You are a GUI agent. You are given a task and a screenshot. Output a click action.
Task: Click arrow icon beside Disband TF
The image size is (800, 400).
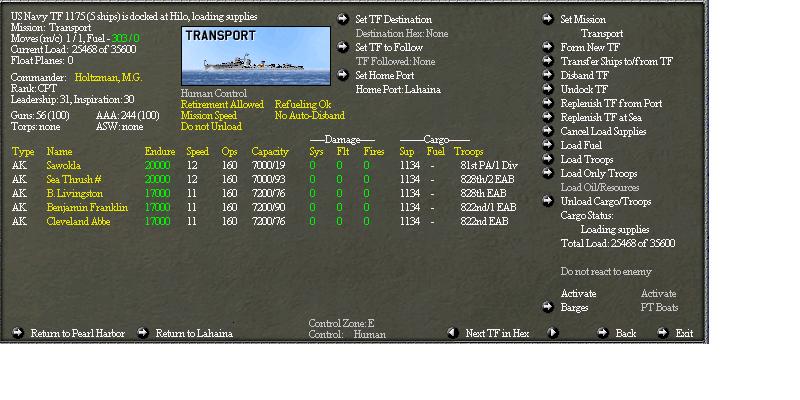coord(548,75)
